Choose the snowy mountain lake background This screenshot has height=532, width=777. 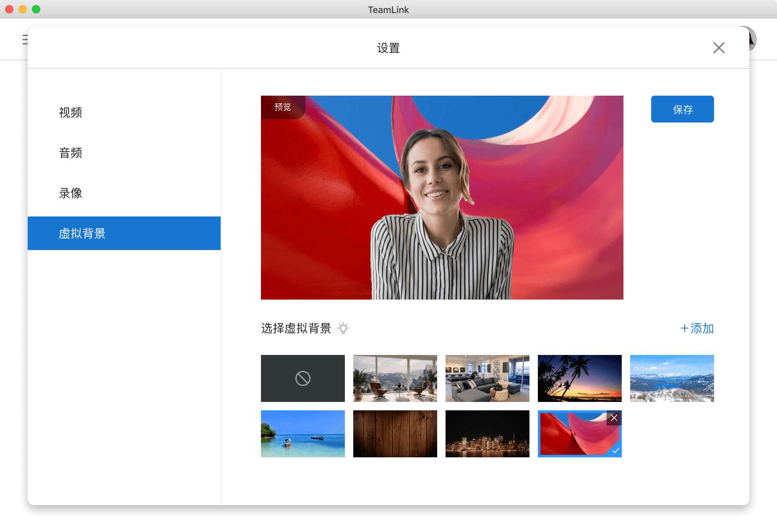pos(672,378)
